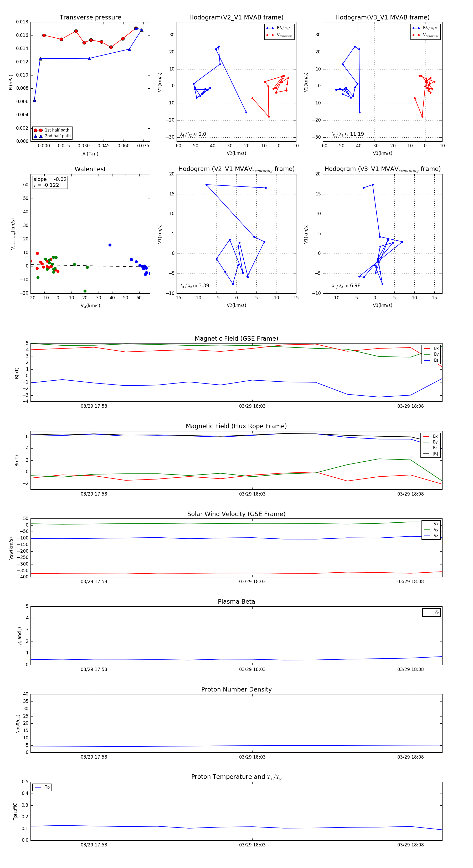
Task: Click the "WalenTest" plot title
Action: click(x=90, y=169)
